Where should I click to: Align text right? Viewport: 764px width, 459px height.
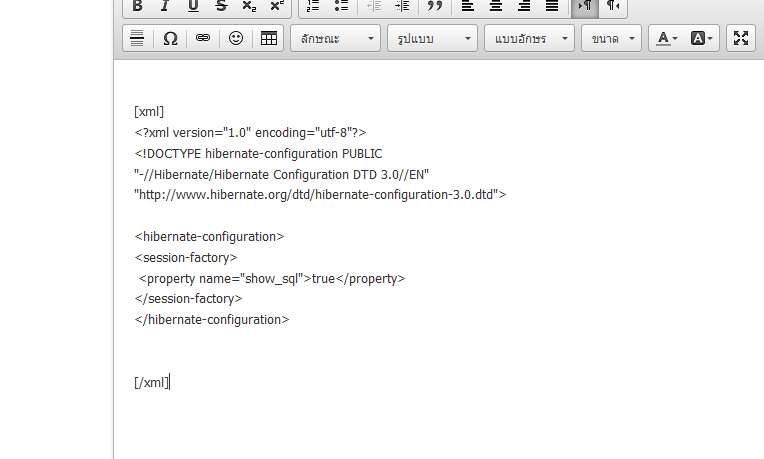pyautogui.click(x=524, y=6)
